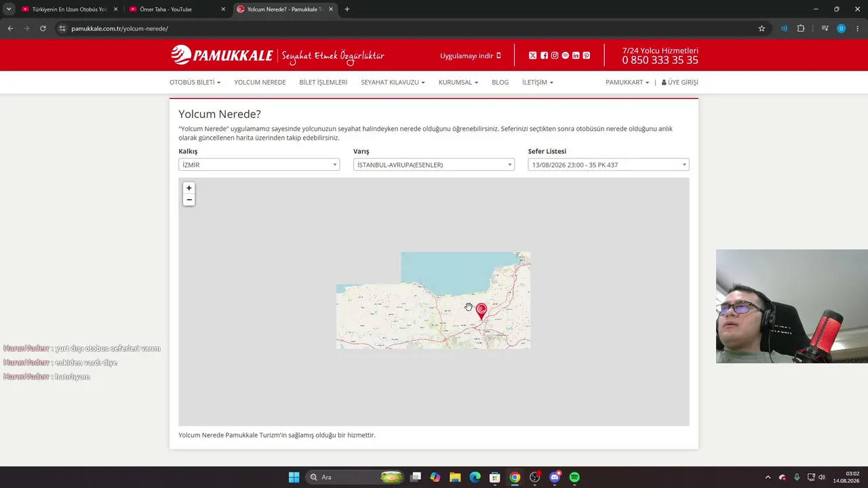Open Discord from the taskbar
The height and width of the screenshot is (488, 868).
555,477
